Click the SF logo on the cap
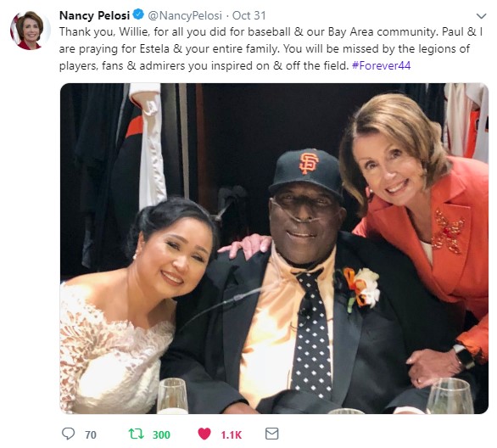The height and width of the screenshot is (448, 497). tap(309, 163)
